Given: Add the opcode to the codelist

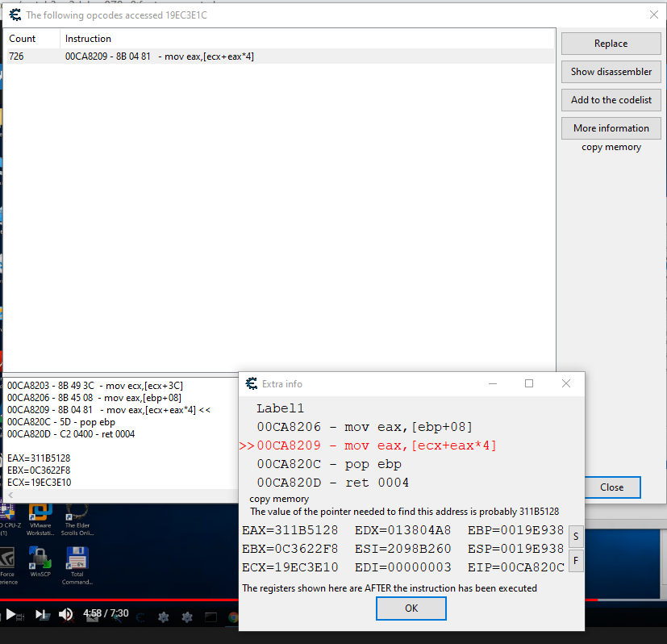Looking at the screenshot, I should tap(611, 99).
